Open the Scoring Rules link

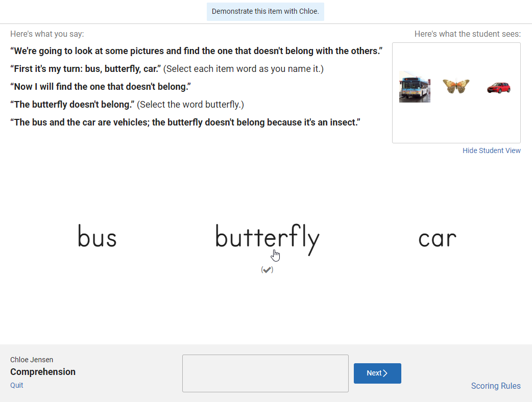point(496,386)
